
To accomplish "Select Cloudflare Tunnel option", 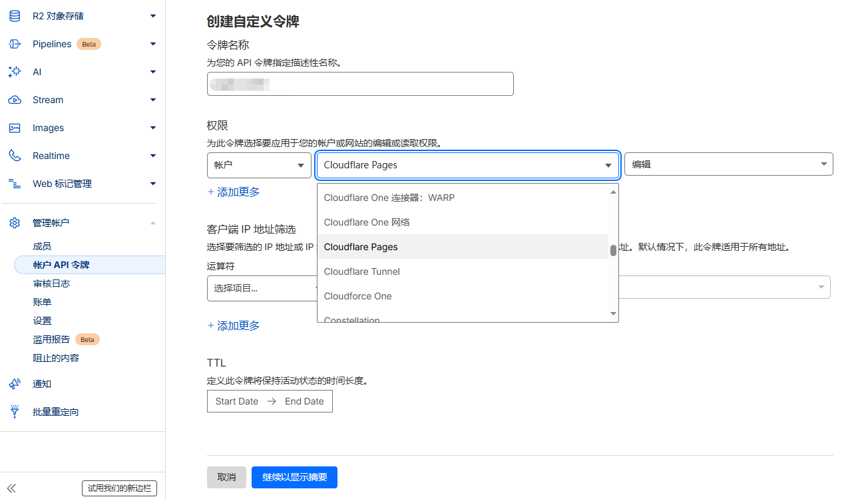I will tap(463, 271).
